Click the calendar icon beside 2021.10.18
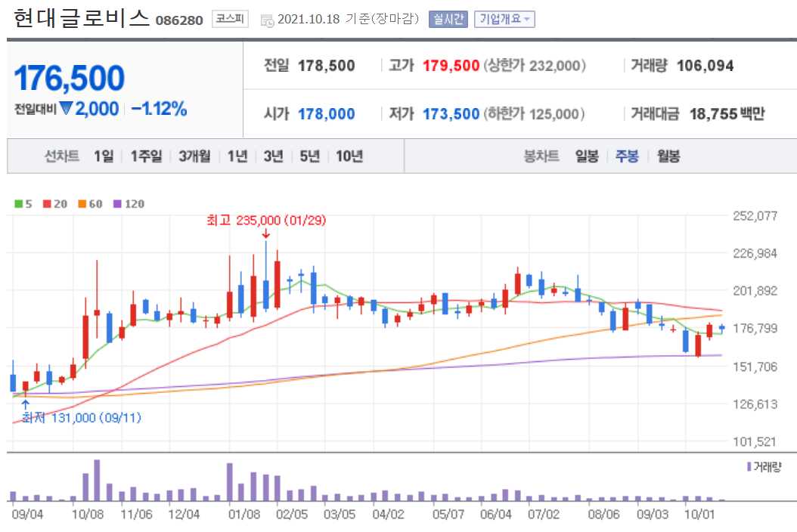The width and height of the screenshot is (797, 532). tap(267, 20)
